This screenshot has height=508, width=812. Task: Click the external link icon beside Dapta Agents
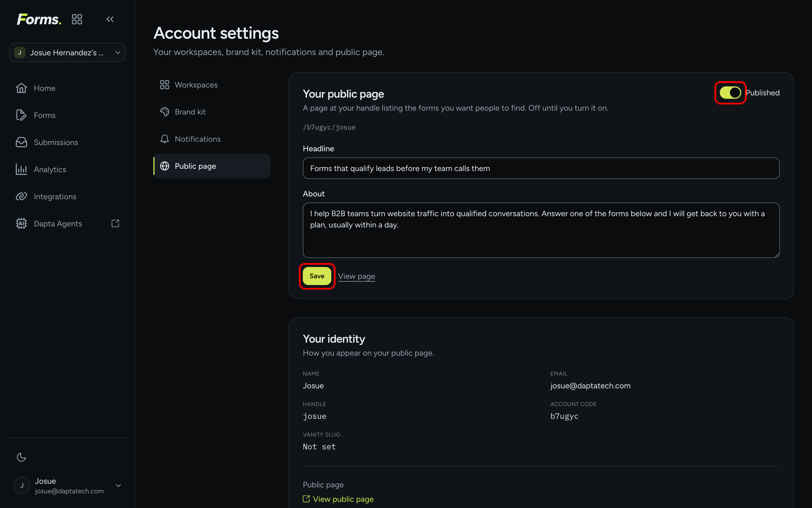[115, 224]
